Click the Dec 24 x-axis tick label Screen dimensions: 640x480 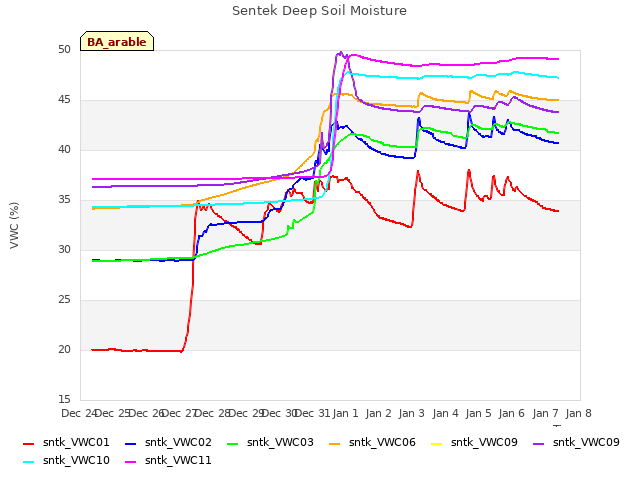coord(78,413)
